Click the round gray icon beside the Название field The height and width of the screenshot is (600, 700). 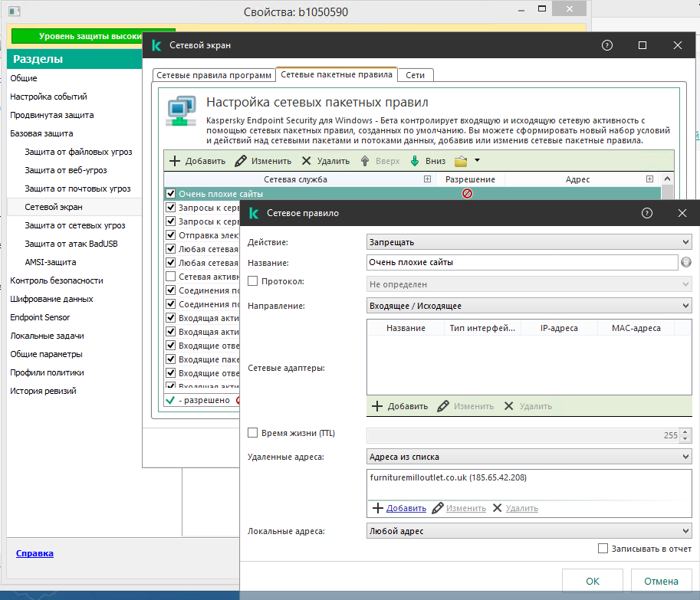point(686,262)
